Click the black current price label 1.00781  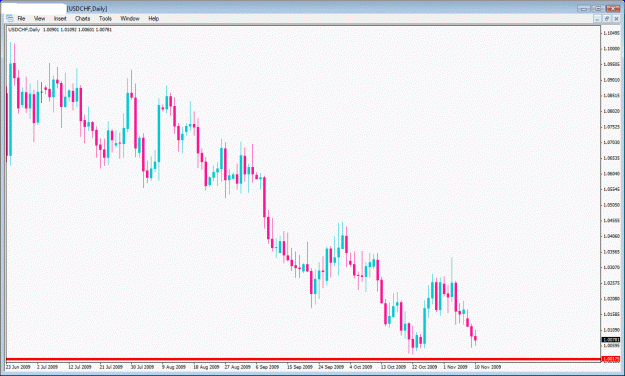tap(611, 340)
